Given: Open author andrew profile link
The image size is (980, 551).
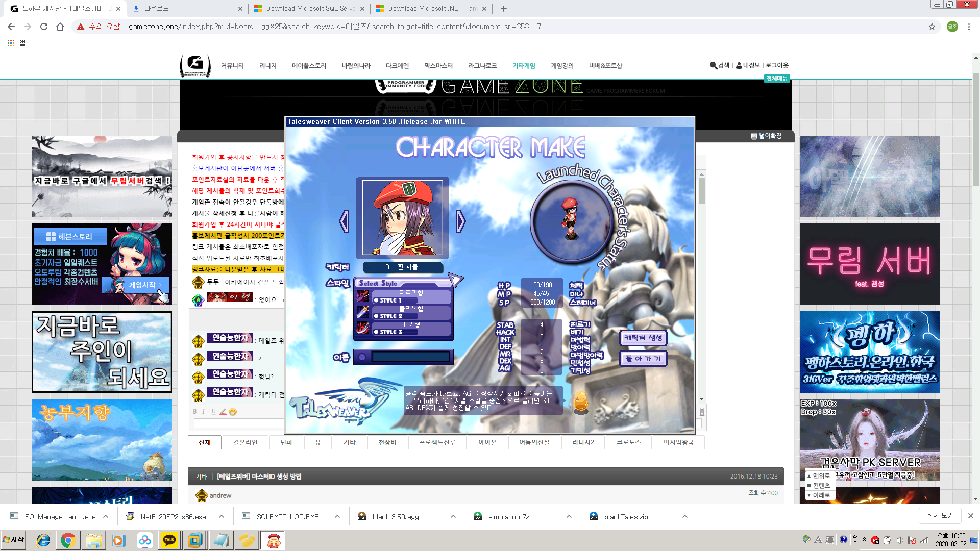Looking at the screenshot, I should 220,495.
